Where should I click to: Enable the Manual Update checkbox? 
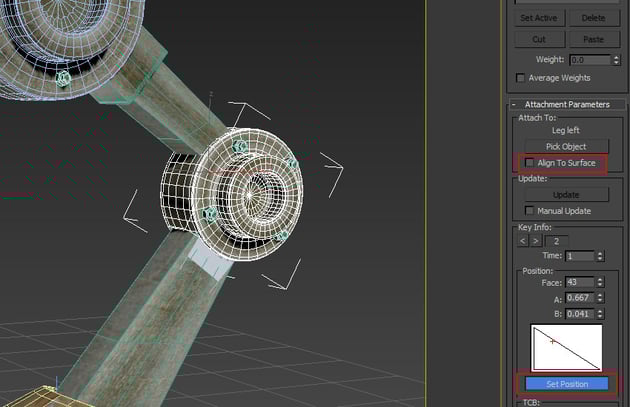[x=530, y=211]
